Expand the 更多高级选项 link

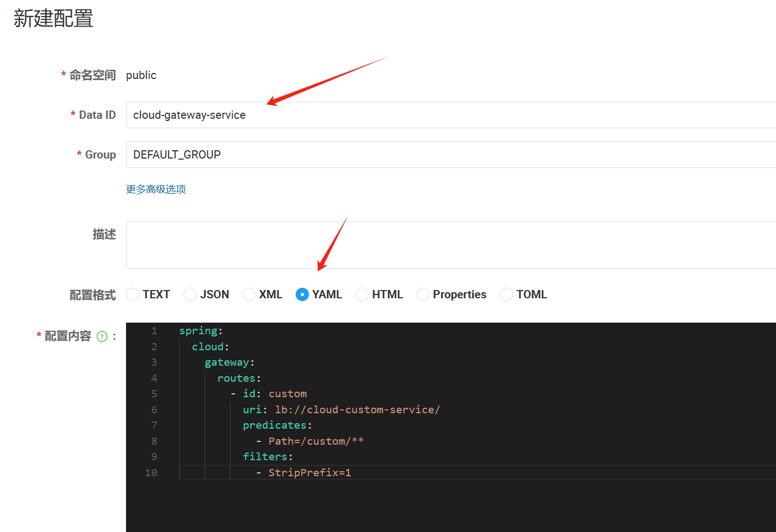pyautogui.click(x=156, y=189)
